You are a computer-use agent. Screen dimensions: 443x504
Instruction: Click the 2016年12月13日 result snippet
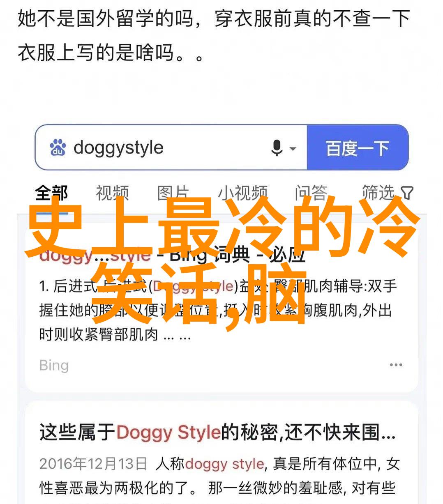point(219,476)
